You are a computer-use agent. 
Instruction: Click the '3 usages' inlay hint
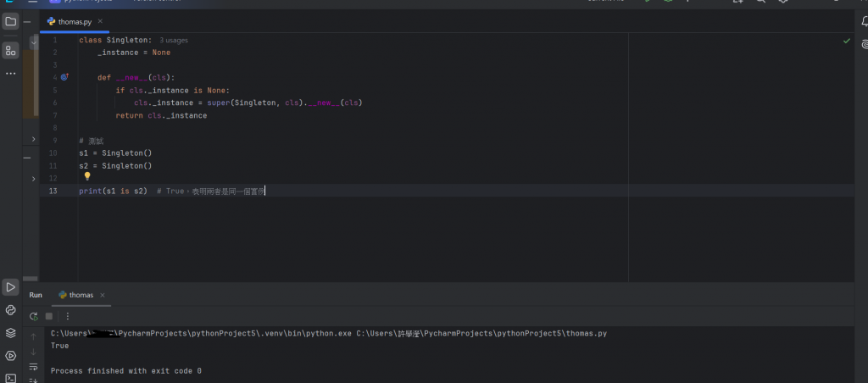pyautogui.click(x=174, y=41)
